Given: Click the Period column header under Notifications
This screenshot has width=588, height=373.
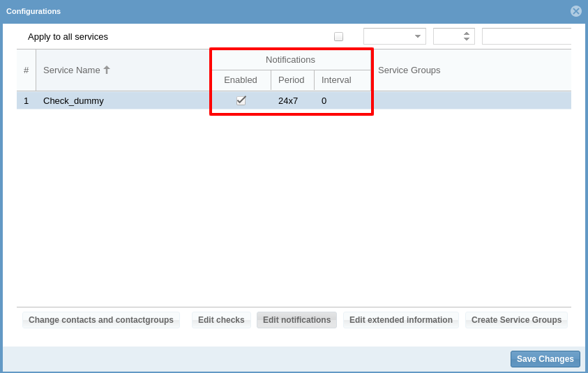Looking at the screenshot, I should (292, 80).
